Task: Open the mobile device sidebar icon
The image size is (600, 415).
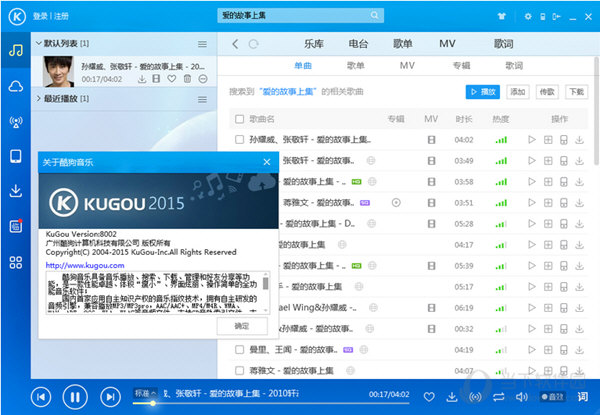Action: click(x=16, y=156)
